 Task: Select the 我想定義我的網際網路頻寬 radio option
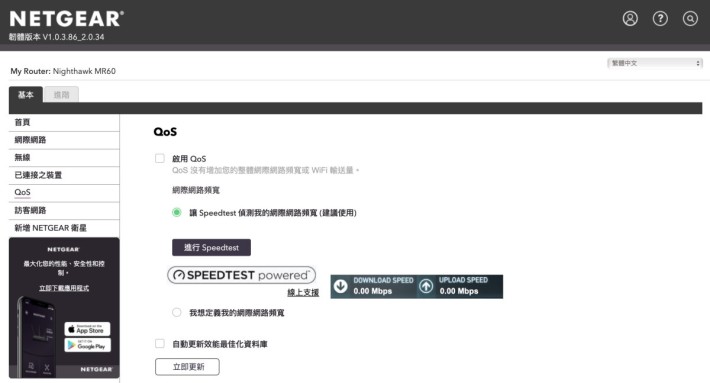point(177,312)
